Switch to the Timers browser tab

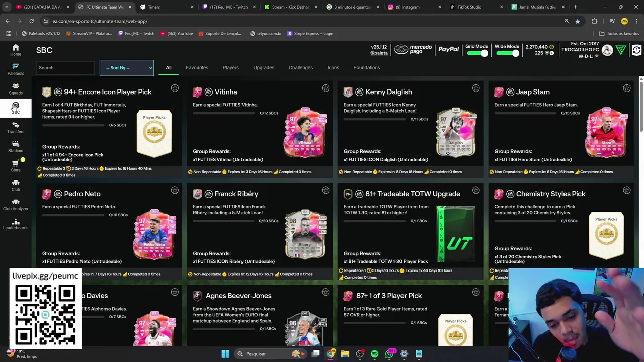[167, 7]
